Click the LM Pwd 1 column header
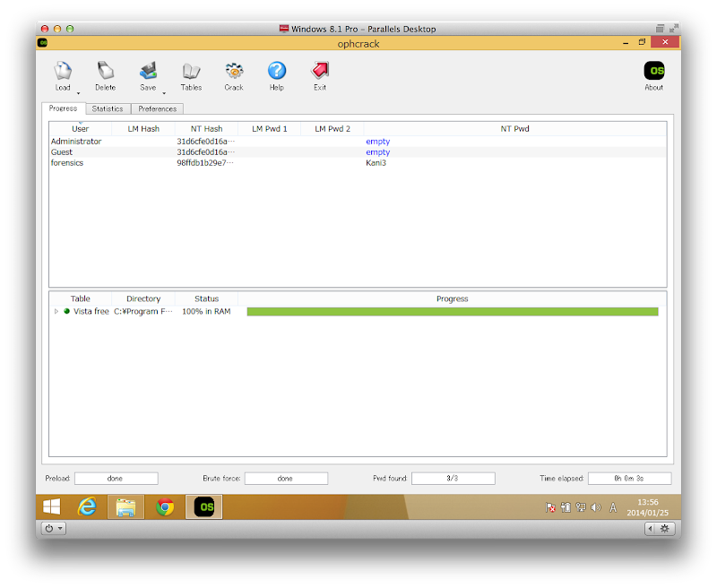Screen dimensions: 717x588 coord(270,129)
